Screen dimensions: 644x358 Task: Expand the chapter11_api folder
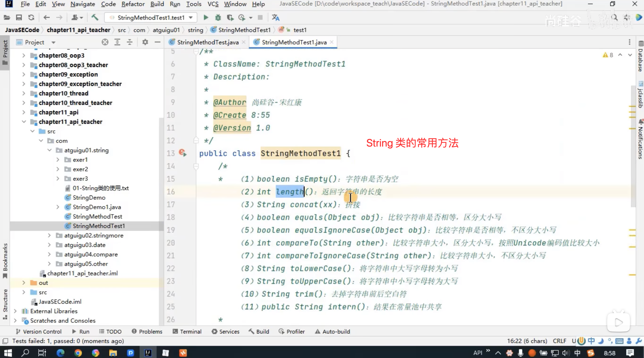click(24, 112)
